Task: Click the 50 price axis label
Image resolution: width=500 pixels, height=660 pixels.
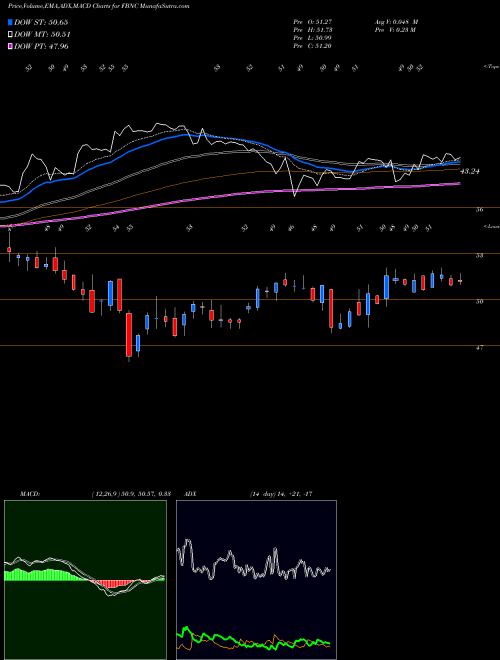Action: pos(479,301)
